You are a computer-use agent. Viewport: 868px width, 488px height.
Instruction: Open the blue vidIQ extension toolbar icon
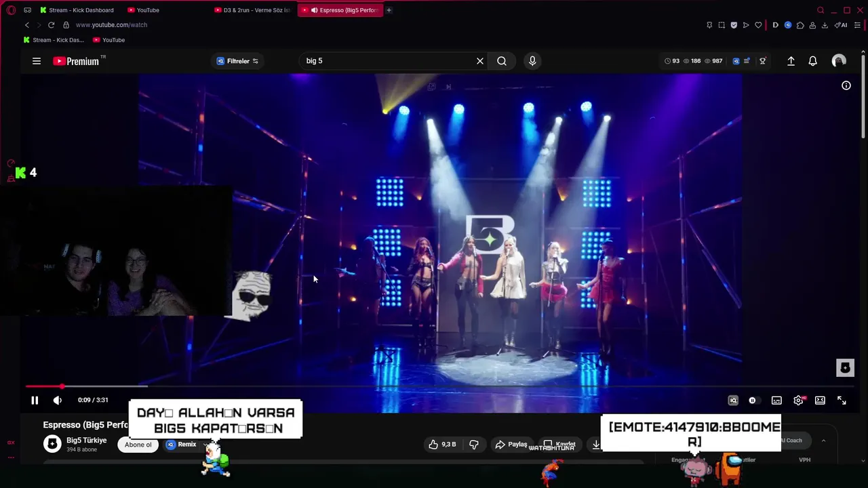coord(788,25)
